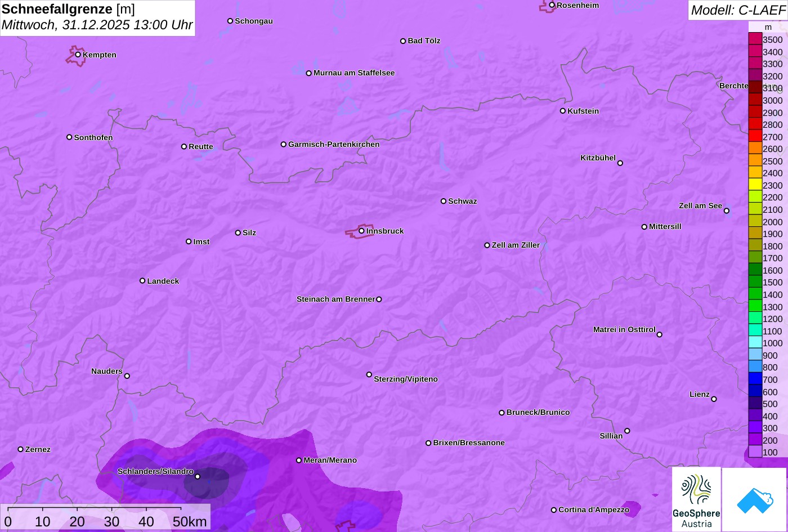Viewport: 788px width, 532px height.
Task: Click the Garmisch-Partenkirchen label
Action: coord(334,145)
